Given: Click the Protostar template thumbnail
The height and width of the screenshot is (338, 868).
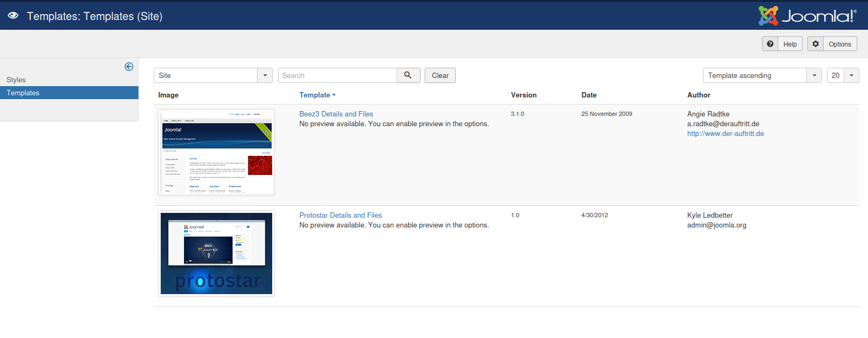Looking at the screenshot, I should point(216,253).
